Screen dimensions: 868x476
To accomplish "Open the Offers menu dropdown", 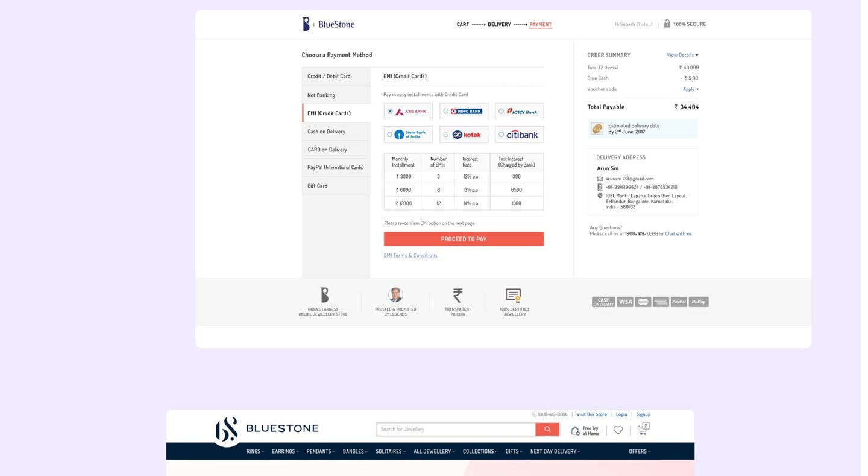I will (x=640, y=451).
